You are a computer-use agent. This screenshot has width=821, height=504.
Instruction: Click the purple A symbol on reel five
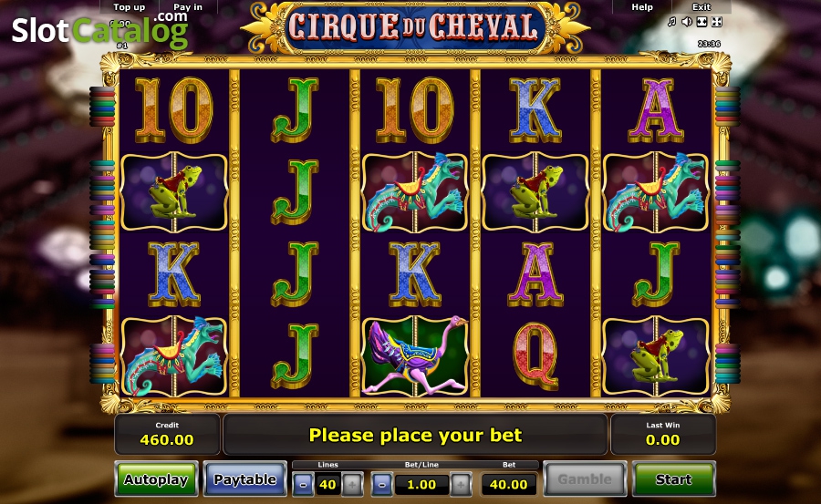pyautogui.click(x=656, y=111)
